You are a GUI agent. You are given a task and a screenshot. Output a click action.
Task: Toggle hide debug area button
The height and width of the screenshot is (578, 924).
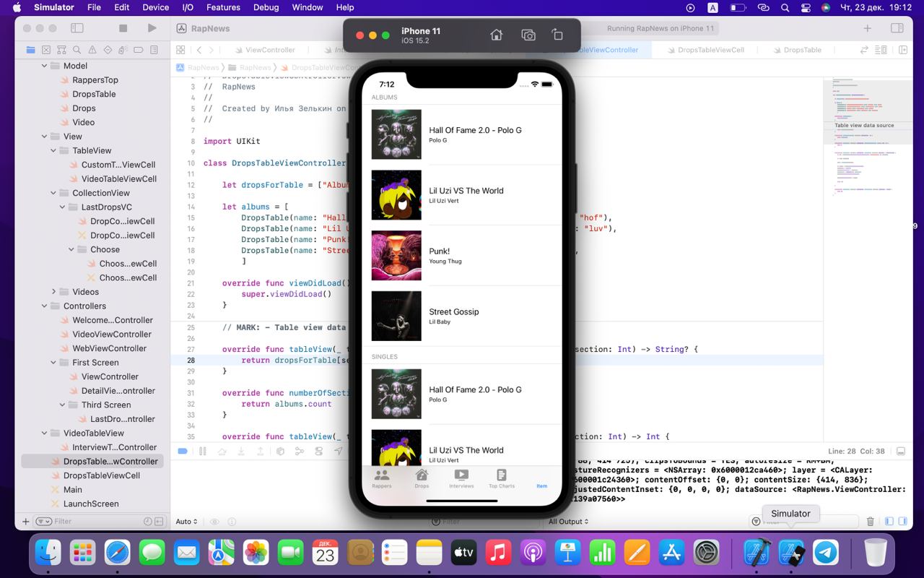click(901, 451)
